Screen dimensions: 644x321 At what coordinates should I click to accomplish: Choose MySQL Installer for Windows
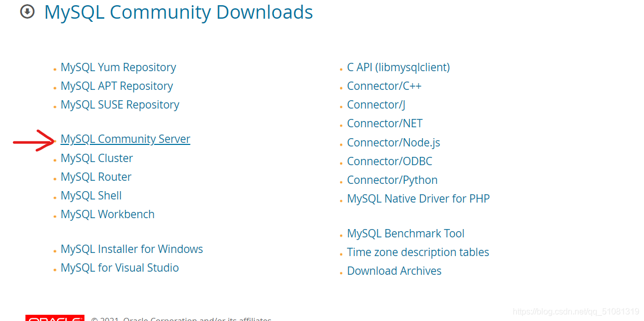tap(132, 249)
